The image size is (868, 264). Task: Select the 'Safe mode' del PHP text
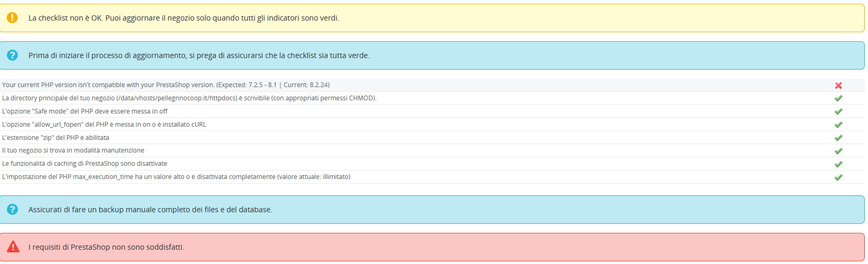click(85, 111)
